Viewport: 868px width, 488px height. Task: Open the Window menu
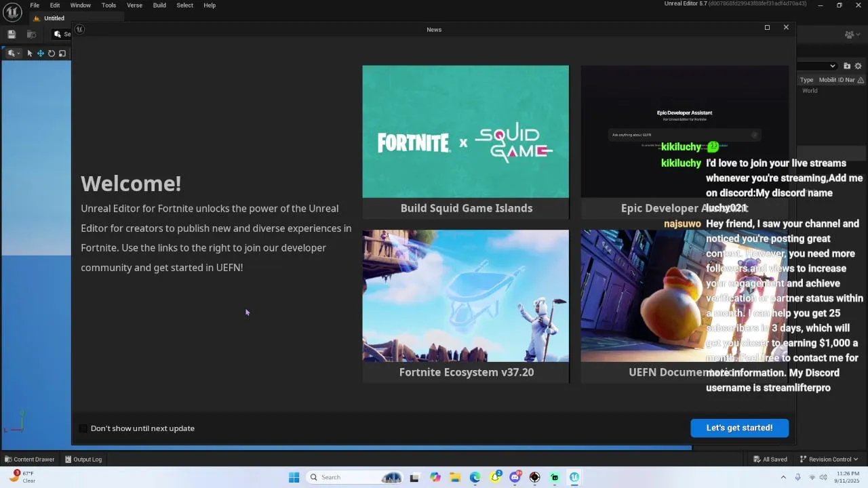click(81, 5)
